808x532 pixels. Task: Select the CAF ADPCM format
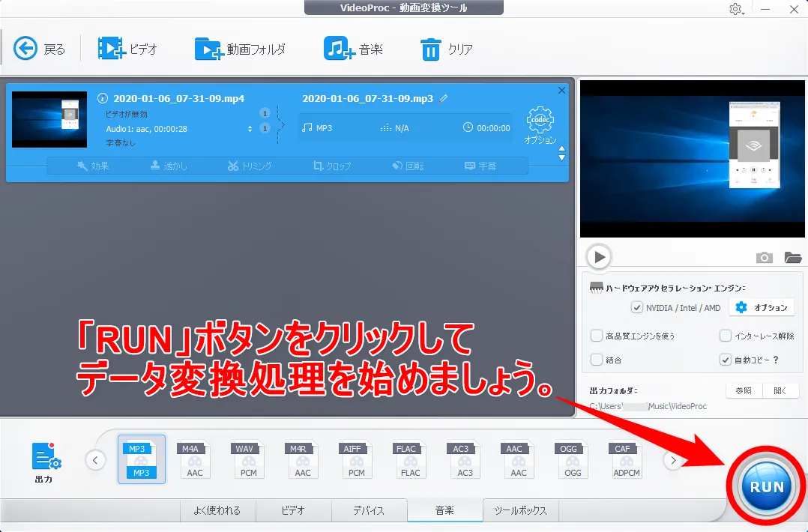(626, 460)
